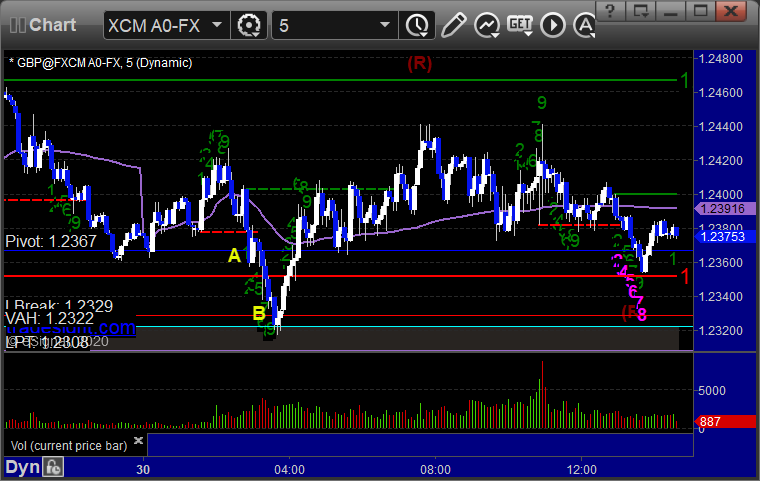
Task: Click the Dyn mode label
Action: 22,467
